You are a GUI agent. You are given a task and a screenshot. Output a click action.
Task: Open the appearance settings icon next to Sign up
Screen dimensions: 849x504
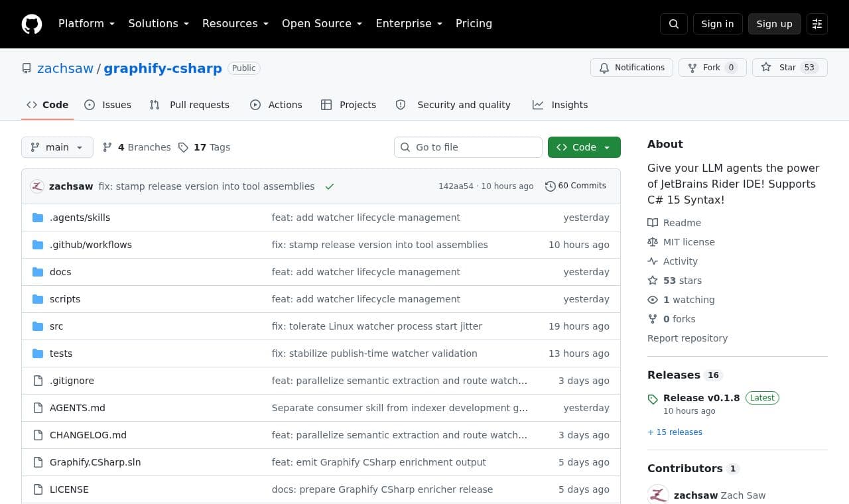tap(817, 24)
